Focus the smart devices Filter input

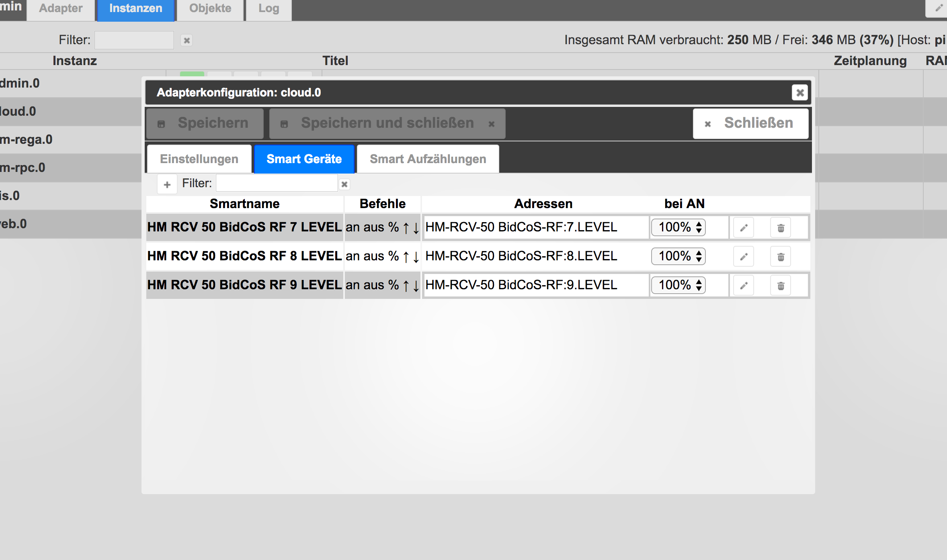tap(277, 183)
